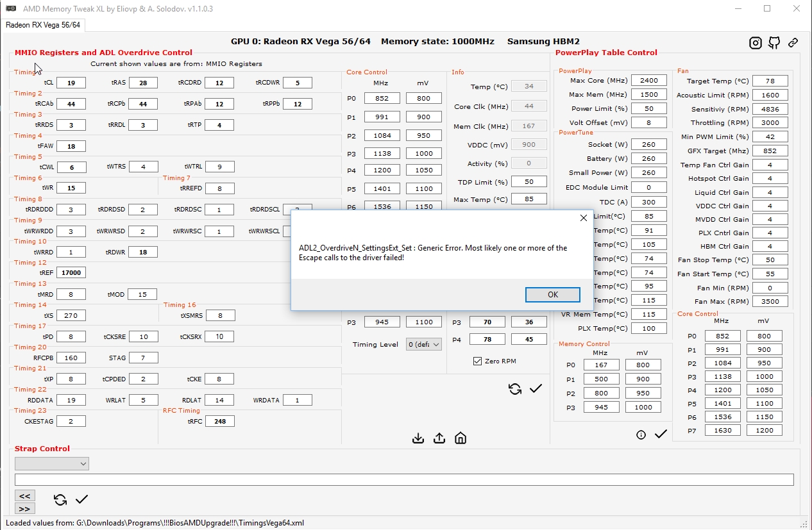
Task: Click the PowerPlay Power Limit (%) field
Action: click(x=648, y=108)
